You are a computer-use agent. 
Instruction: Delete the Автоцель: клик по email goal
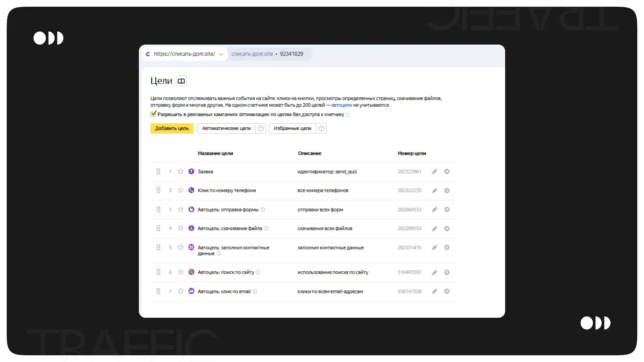(x=447, y=291)
